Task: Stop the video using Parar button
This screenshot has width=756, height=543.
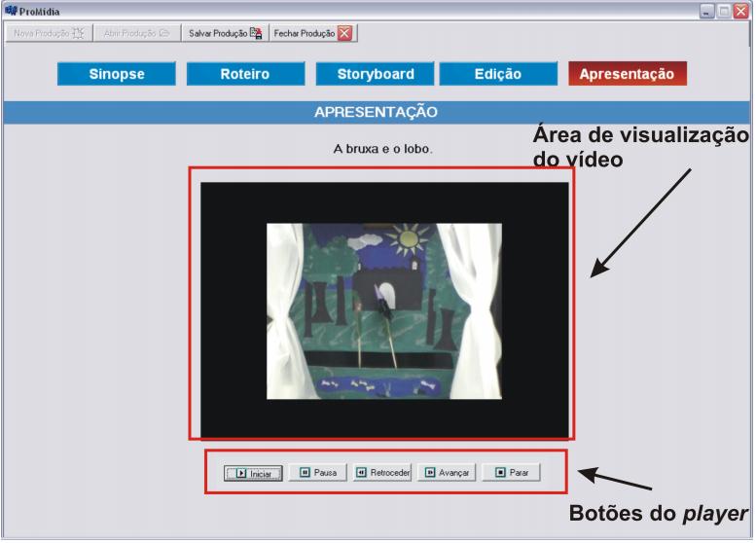Action: (512, 473)
